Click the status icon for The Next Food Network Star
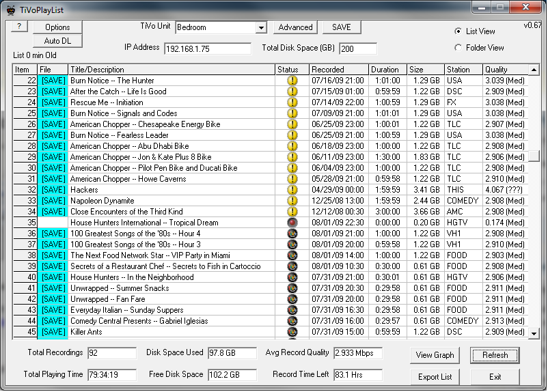The width and height of the screenshot is (548, 392). (x=292, y=255)
